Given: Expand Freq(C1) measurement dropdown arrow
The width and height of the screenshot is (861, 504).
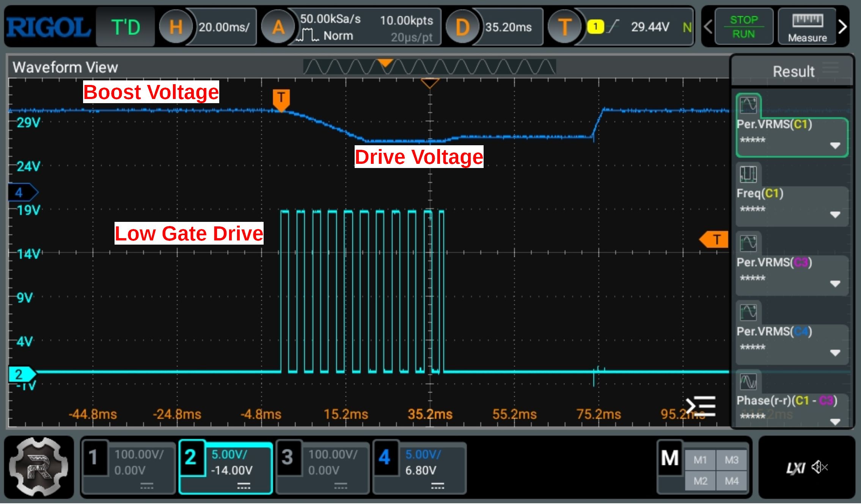Looking at the screenshot, I should (835, 215).
